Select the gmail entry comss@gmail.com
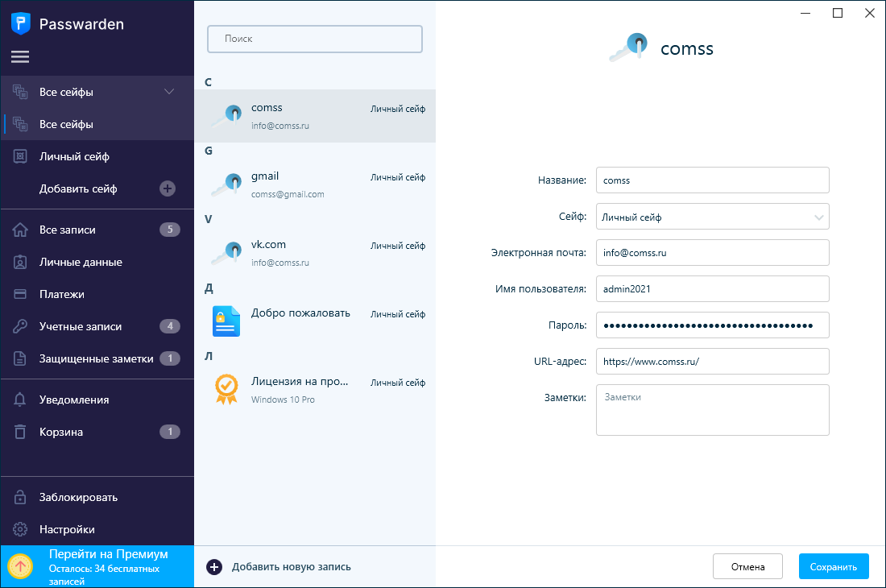Screen dimensions: 886x588 click(x=315, y=184)
